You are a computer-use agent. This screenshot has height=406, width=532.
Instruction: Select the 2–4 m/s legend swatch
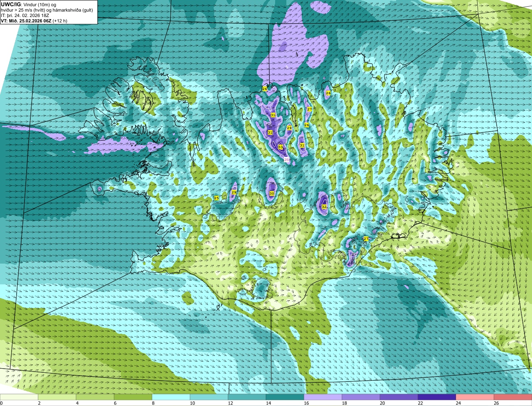[x=57, y=397]
